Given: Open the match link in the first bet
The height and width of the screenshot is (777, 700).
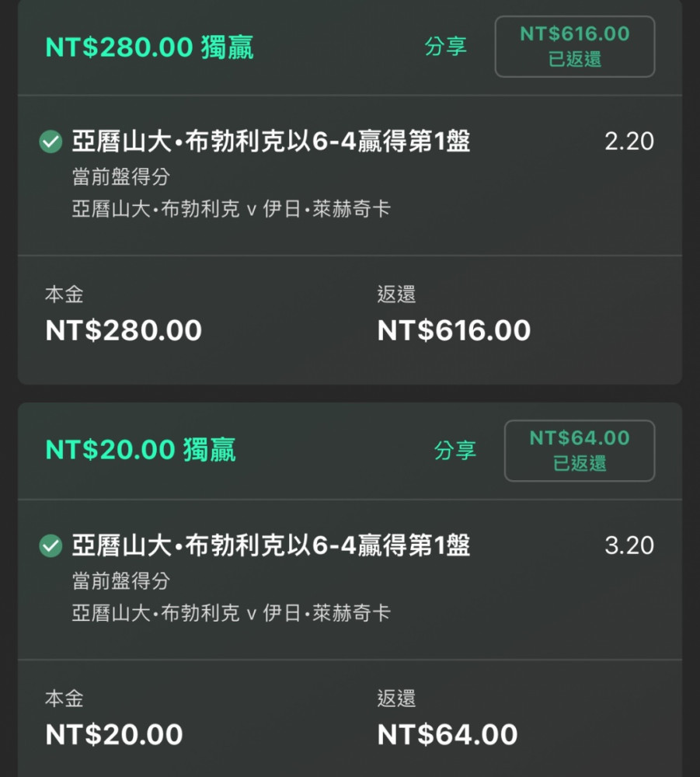Looking at the screenshot, I should [232, 208].
